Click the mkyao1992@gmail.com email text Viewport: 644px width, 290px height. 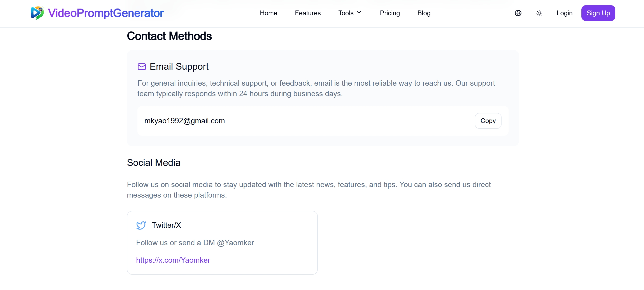pyautogui.click(x=184, y=121)
